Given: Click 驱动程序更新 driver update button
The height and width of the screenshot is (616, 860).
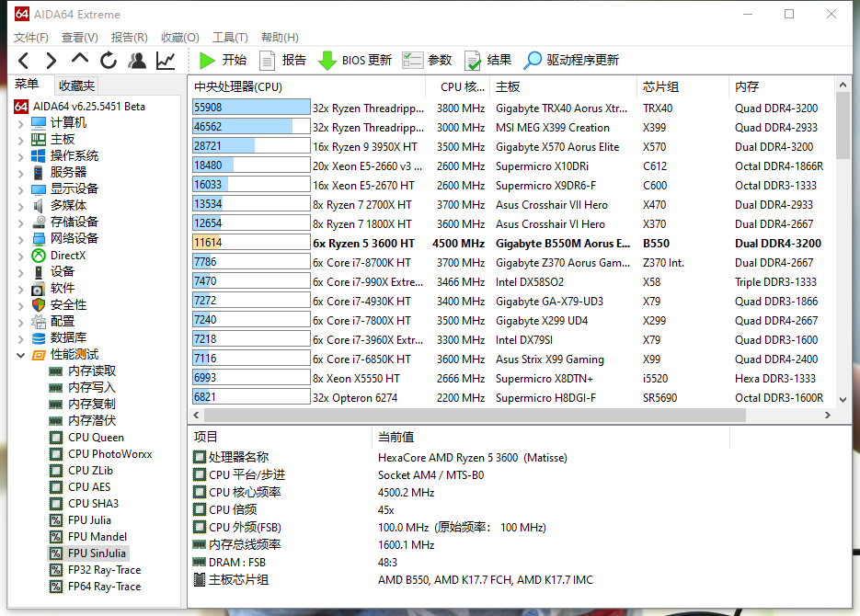Looking at the screenshot, I should click(x=571, y=61).
